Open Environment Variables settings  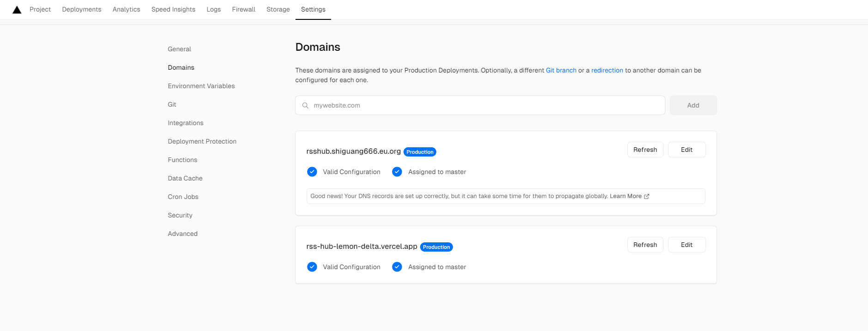point(201,86)
